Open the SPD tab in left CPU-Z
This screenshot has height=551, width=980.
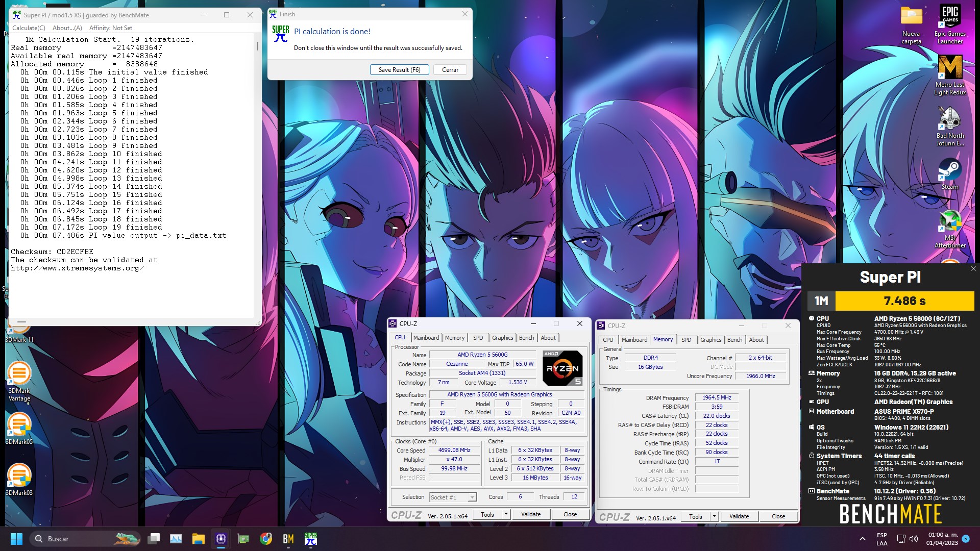[x=478, y=338]
